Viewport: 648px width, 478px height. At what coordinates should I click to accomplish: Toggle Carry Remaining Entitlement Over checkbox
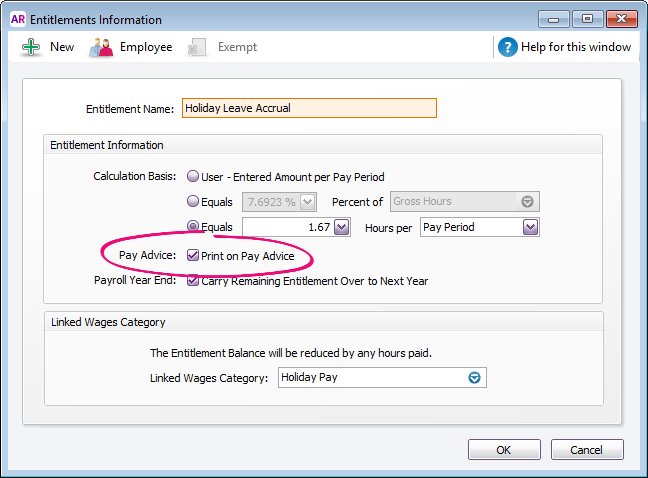pos(193,281)
